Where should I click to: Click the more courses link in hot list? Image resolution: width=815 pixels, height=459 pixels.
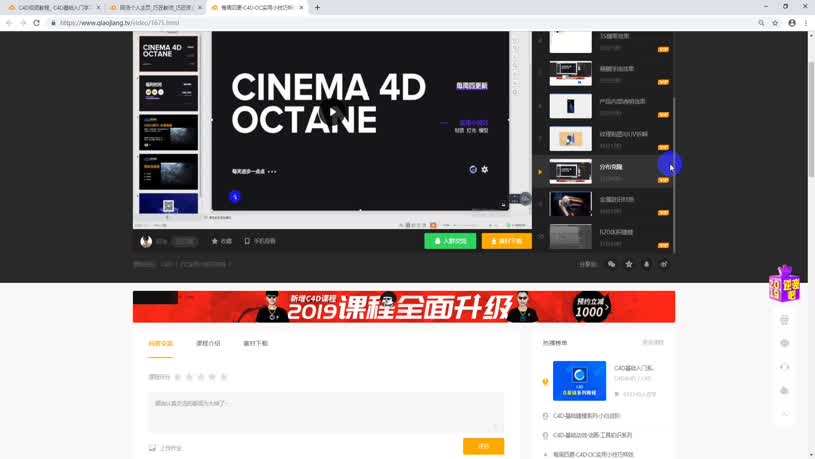tap(653, 343)
